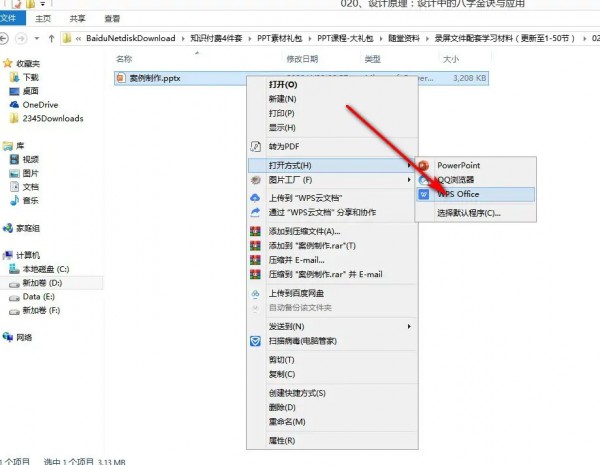This screenshot has width=600, height=465.
Task: Select 计算机 in sidebar
Action: point(28,255)
